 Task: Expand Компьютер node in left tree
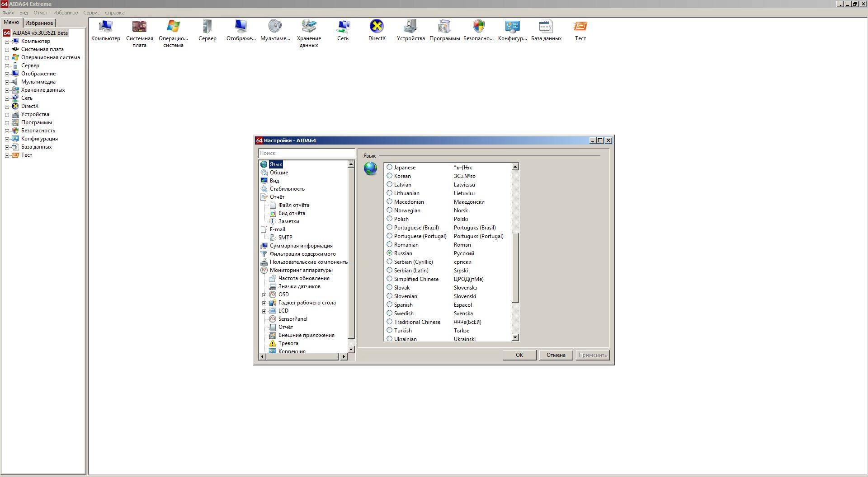[7, 41]
